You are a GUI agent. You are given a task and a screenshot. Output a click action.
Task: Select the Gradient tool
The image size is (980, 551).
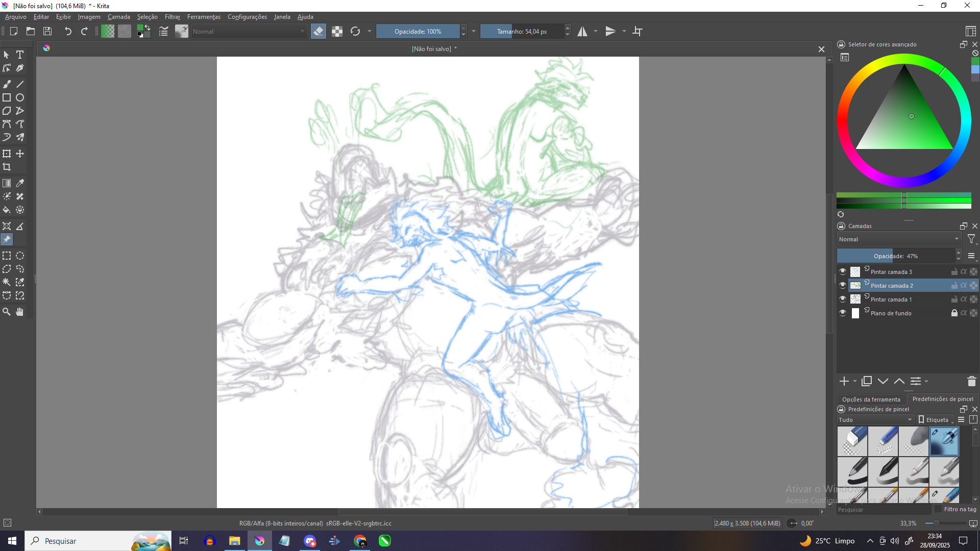(7, 183)
